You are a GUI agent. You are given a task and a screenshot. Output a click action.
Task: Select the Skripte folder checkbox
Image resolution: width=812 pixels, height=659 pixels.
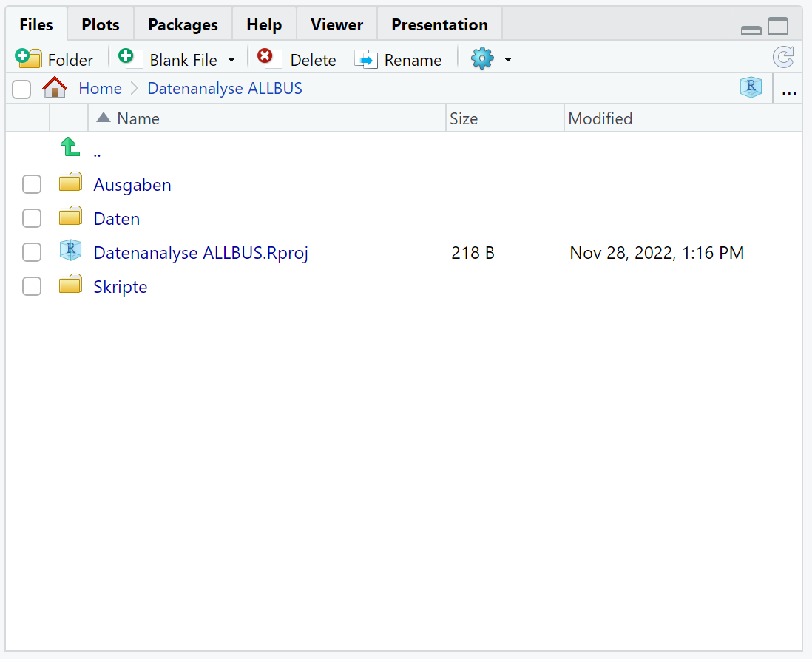(32, 286)
